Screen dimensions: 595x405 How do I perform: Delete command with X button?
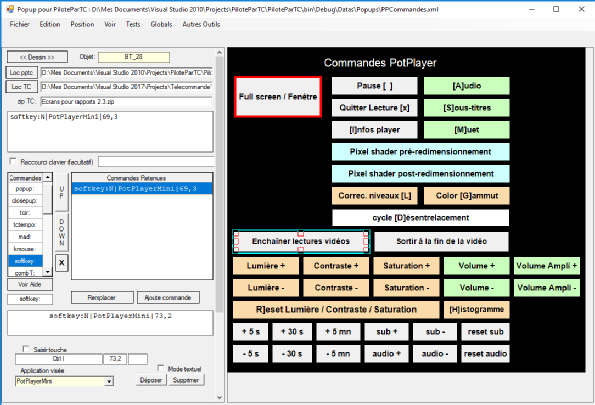coord(62,263)
